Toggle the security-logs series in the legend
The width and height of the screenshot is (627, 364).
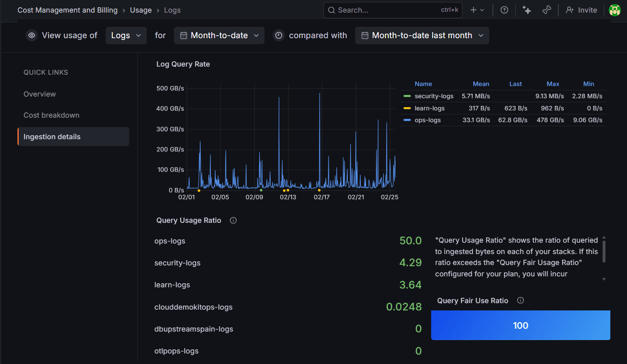click(x=434, y=96)
